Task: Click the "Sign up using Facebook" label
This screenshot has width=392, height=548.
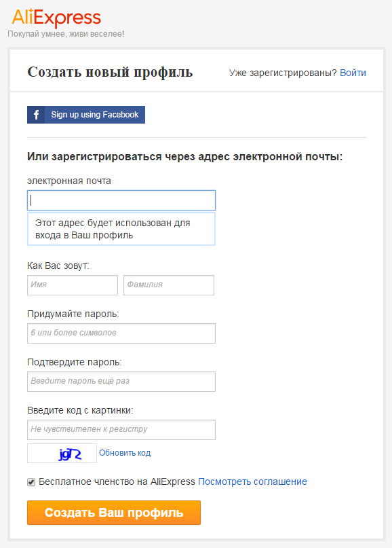Action: (x=94, y=115)
